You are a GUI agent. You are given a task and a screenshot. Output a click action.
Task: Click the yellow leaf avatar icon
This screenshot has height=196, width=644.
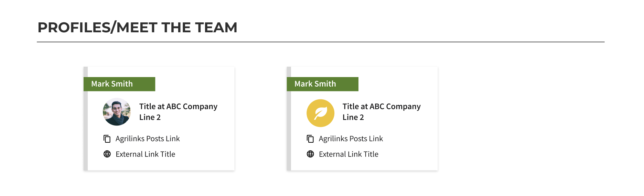click(320, 113)
